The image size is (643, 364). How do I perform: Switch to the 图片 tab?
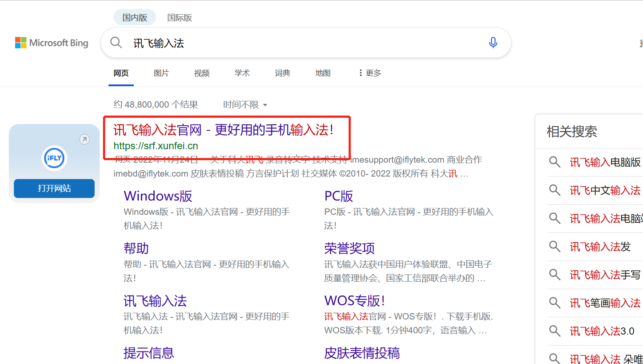tap(161, 73)
